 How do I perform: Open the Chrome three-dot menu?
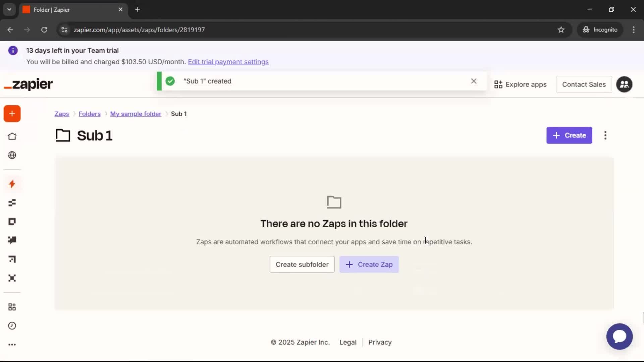[634, 30]
